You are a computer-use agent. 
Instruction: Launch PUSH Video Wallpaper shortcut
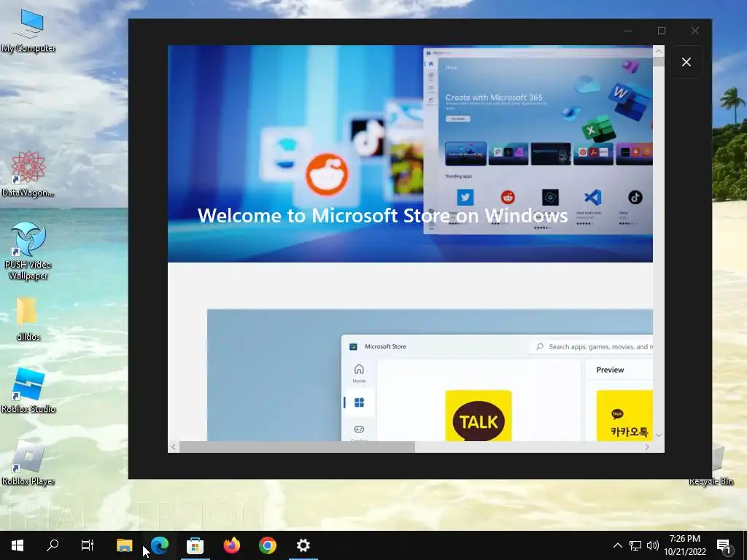(28, 252)
